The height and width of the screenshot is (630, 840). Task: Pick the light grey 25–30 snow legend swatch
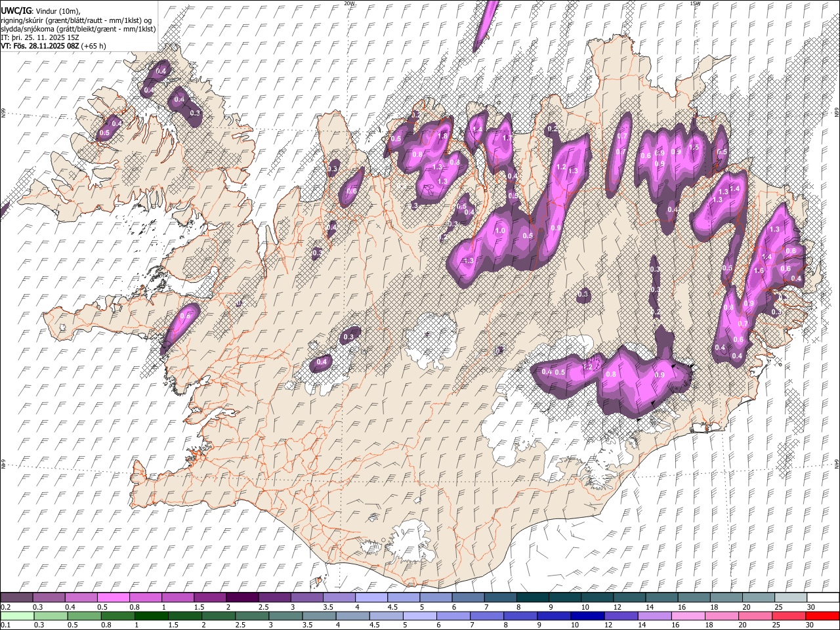tap(791, 598)
